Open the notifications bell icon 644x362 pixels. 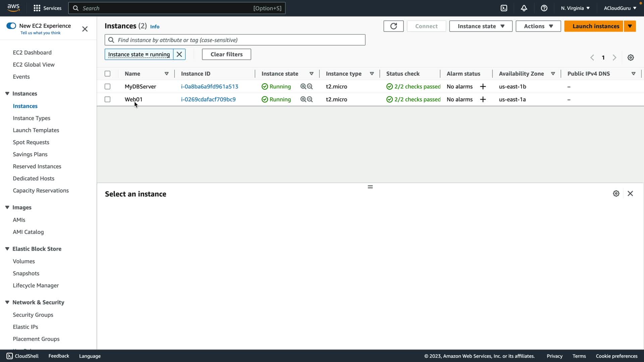pos(524,8)
